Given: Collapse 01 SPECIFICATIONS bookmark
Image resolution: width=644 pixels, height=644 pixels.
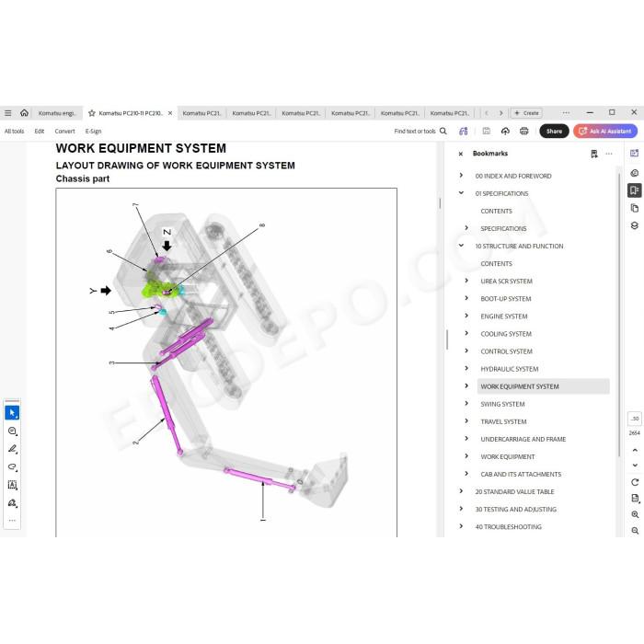Looking at the screenshot, I should tap(461, 192).
